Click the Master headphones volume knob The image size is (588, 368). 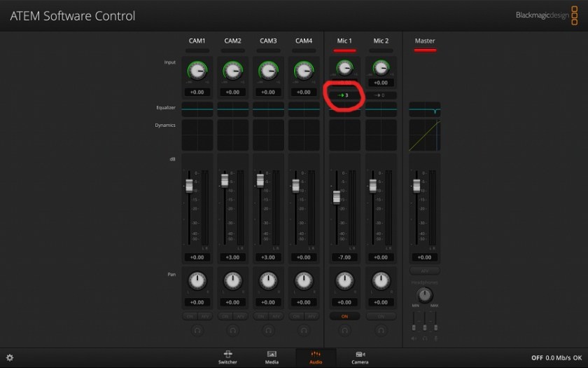(424, 295)
